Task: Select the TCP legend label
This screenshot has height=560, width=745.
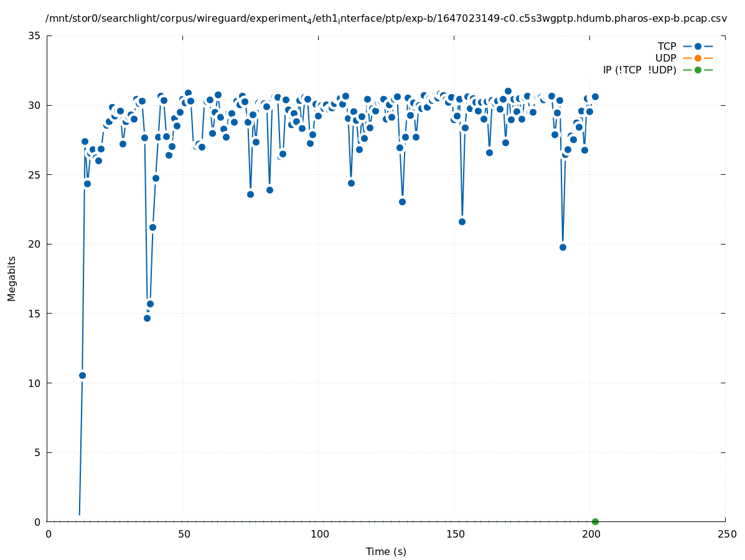Action: 667,46
